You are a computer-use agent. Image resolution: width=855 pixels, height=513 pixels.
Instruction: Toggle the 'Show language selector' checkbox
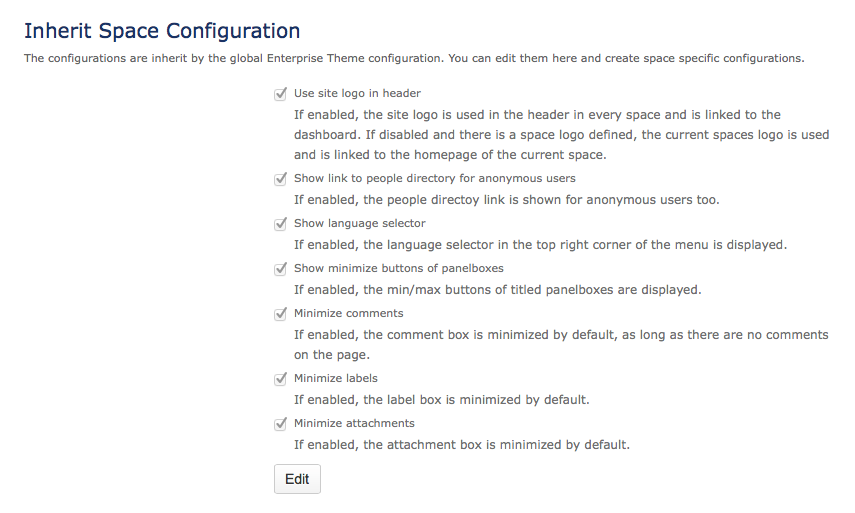[x=281, y=224]
